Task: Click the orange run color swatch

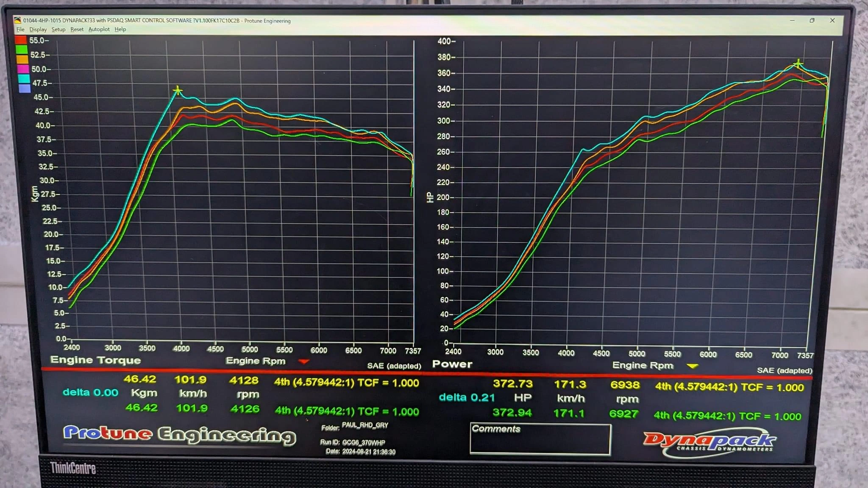Action: (22, 59)
